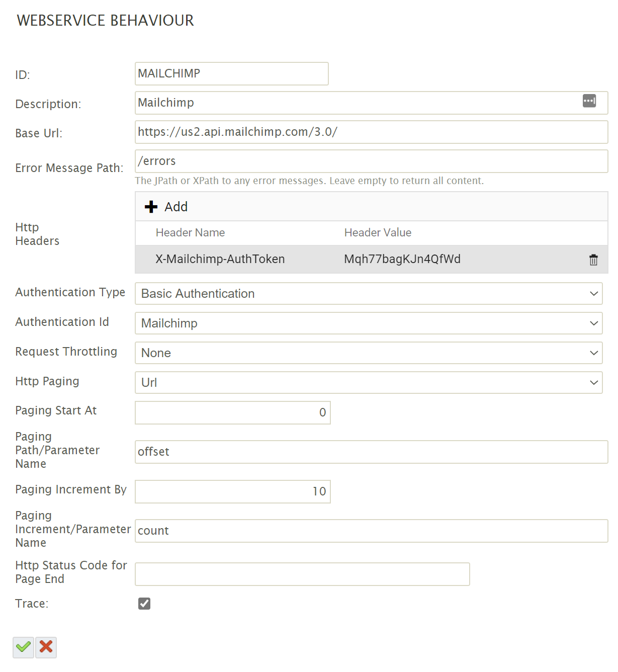
Task: Uncheck the Trace checkbox
Action: coord(144,604)
